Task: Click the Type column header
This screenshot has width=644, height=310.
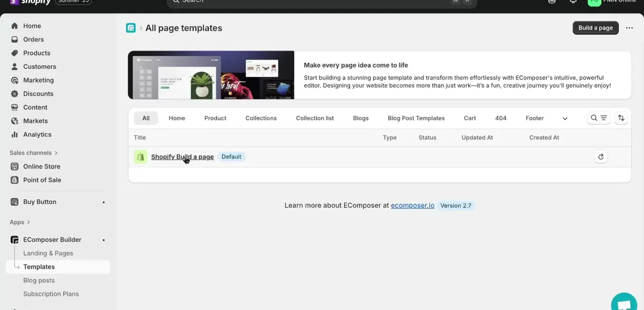Action: click(389, 137)
